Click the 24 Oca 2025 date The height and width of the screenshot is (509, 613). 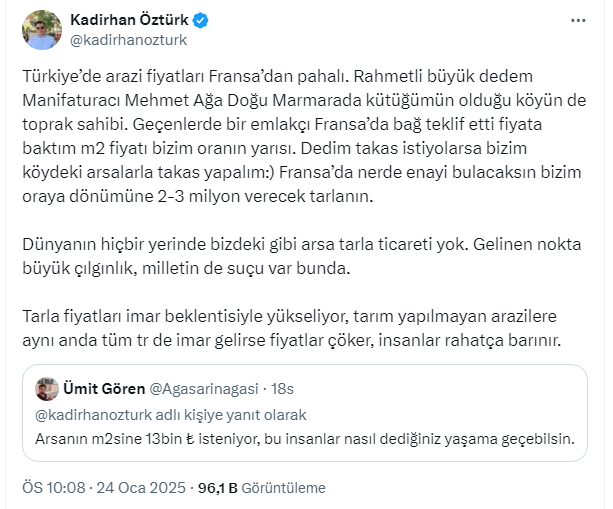tap(141, 488)
